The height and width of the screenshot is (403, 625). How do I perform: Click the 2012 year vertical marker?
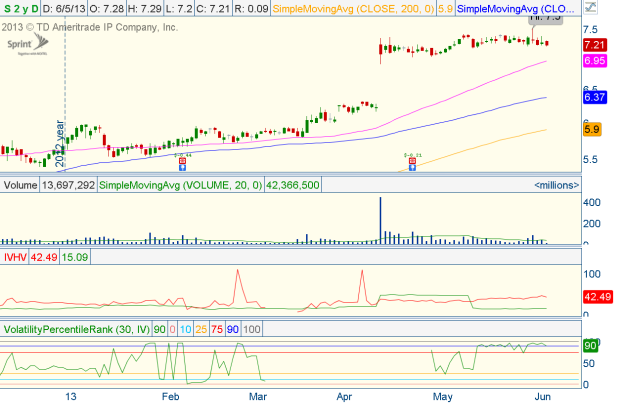click(60, 145)
